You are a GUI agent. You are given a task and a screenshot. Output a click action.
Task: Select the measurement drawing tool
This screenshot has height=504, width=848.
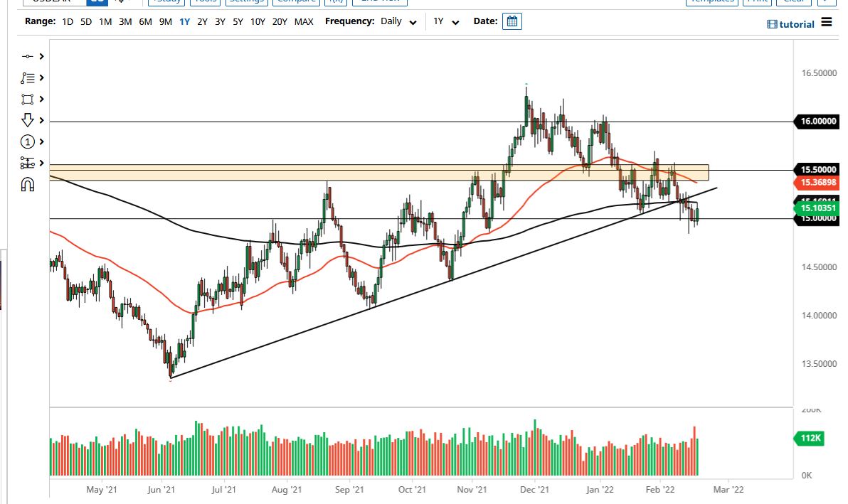tap(28, 163)
